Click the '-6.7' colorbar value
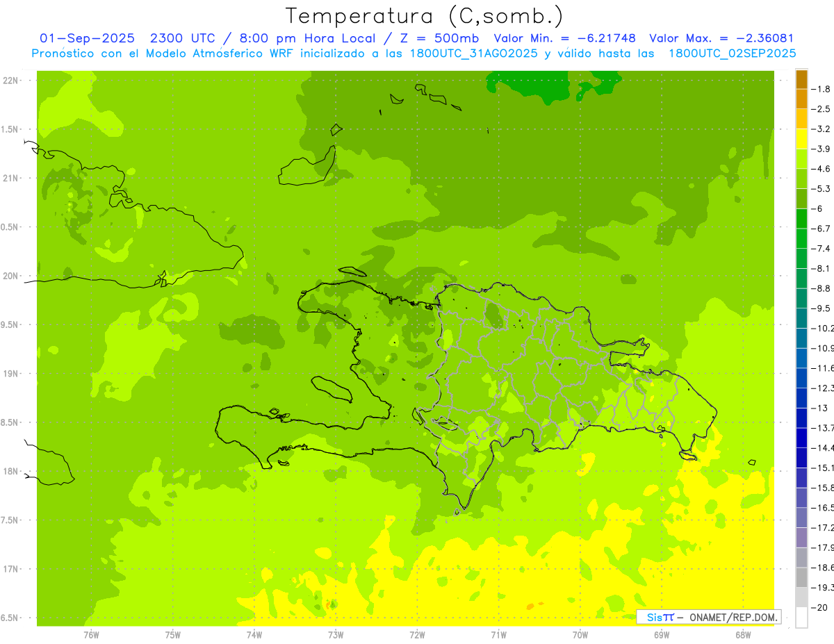The width and height of the screenshot is (834, 644). 821,229
